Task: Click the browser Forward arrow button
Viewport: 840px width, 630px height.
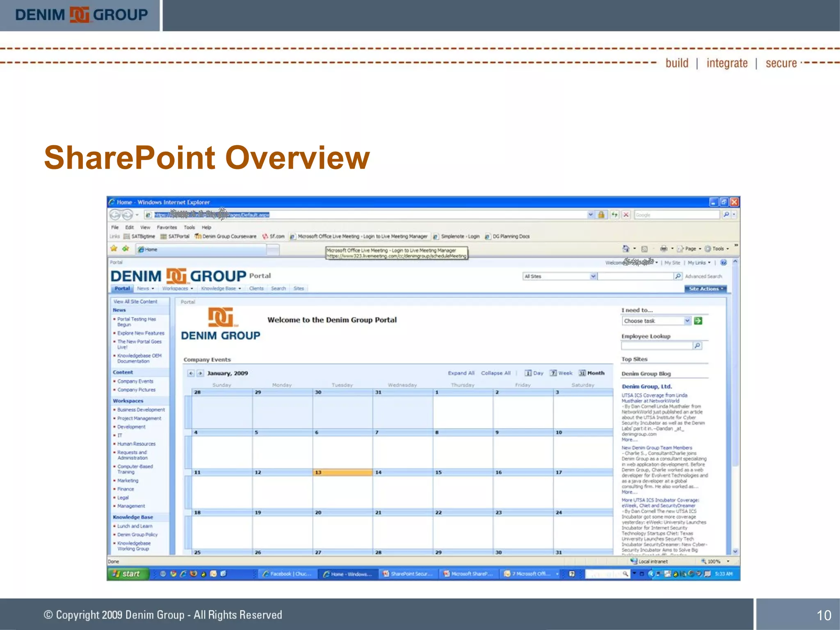Action: tap(128, 215)
